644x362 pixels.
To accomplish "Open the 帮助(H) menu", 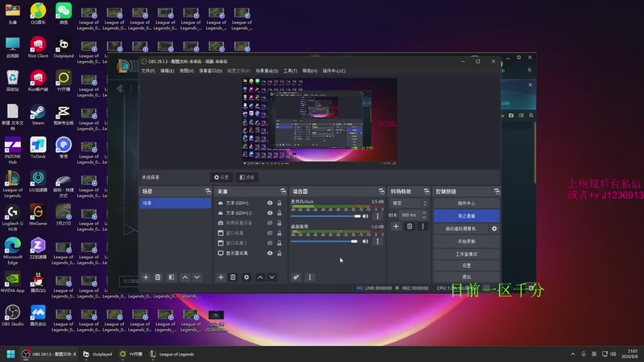I will click(x=310, y=71).
